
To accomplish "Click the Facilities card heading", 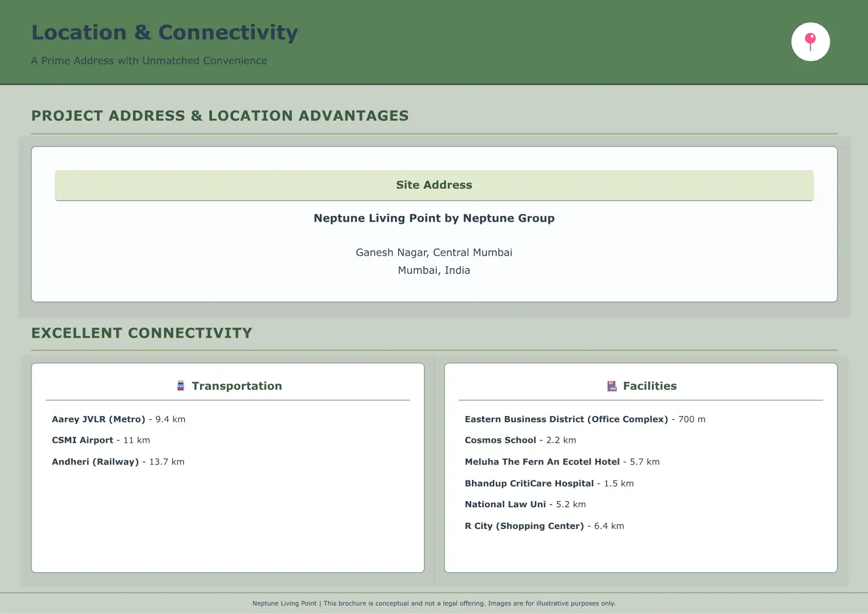I will 649,386.
